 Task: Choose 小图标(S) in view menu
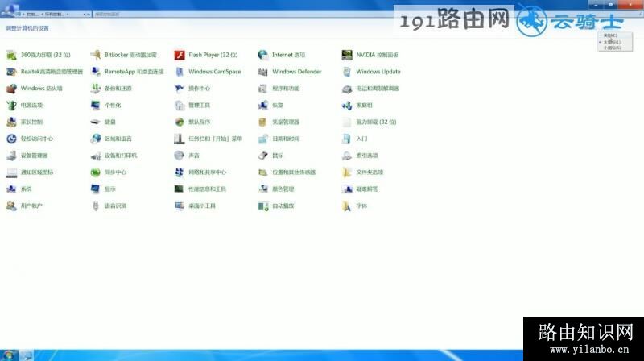point(615,48)
